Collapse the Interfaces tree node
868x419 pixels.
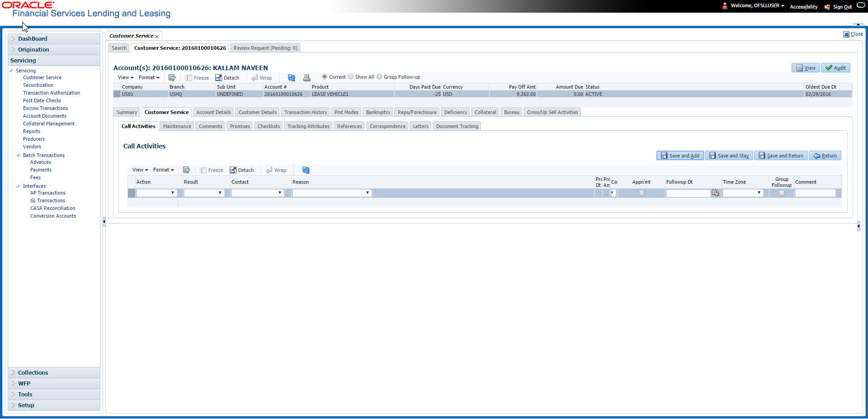coord(18,186)
